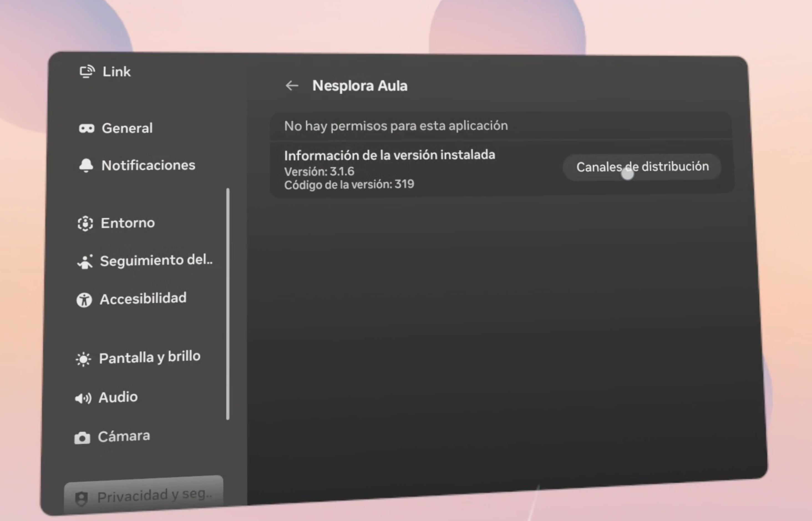Click the sidebar vertical scrollbar
Viewport: 812px width, 521px height.
pyautogui.click(x=228, y=304)
